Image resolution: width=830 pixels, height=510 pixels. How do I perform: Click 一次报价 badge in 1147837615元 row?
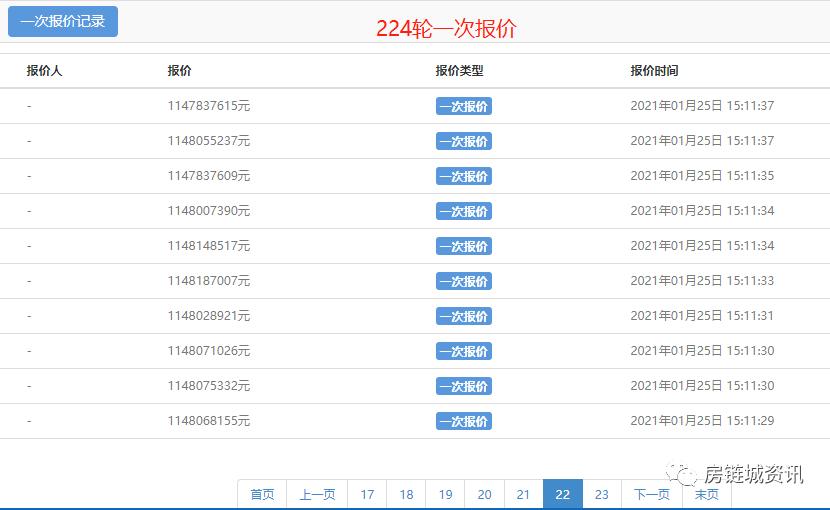point(464,106)
